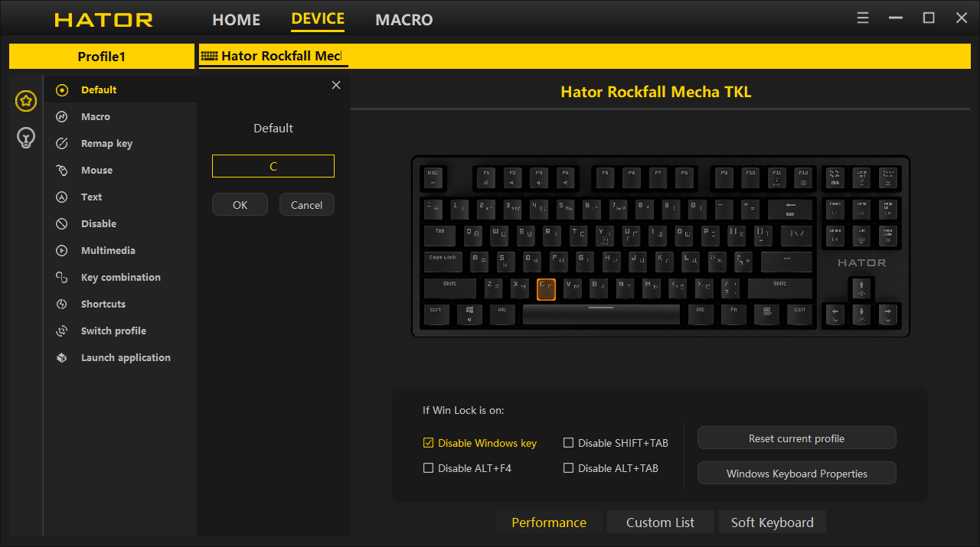This screenshot has width=980, height=547.
Task: Open the favorites star sidebar icon
Action: [26, 100]
